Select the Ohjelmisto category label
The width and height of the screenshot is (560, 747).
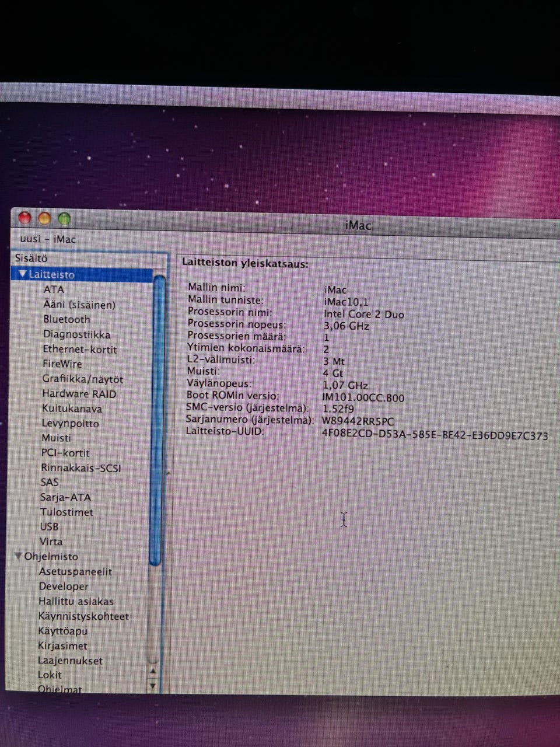tap(51, 556)
